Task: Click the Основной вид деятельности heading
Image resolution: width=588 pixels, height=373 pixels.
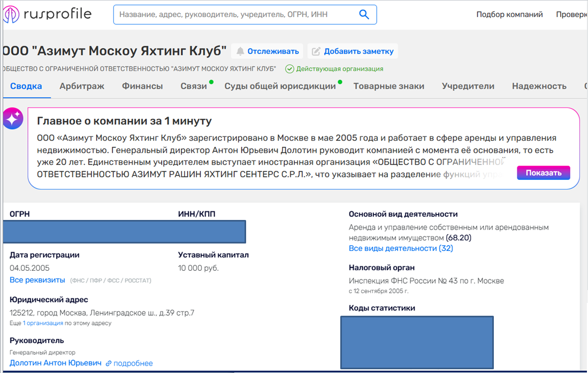Action: [x=403, y=214]
